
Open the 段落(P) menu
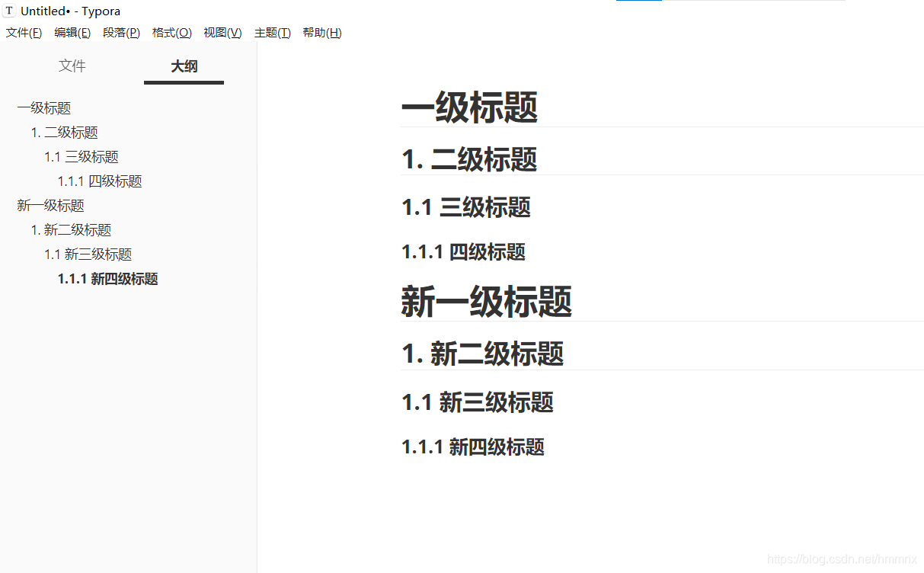pyautogui.click(x=121, y=32)
